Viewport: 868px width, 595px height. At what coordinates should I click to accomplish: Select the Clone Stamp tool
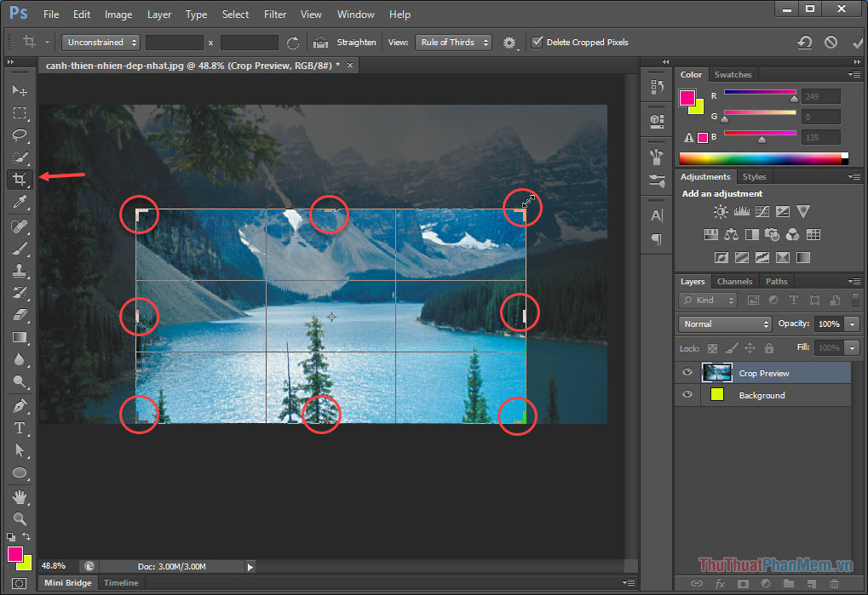tap(19, 271)
